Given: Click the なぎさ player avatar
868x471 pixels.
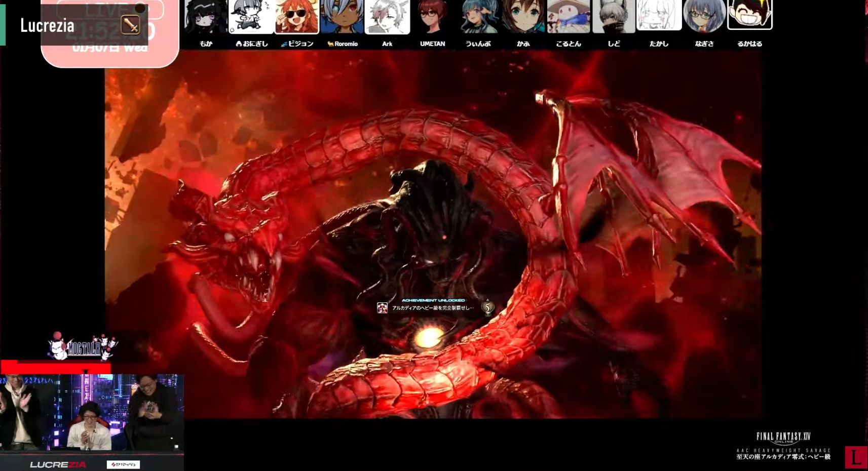Looking at the screenshot, I should 704,16.
